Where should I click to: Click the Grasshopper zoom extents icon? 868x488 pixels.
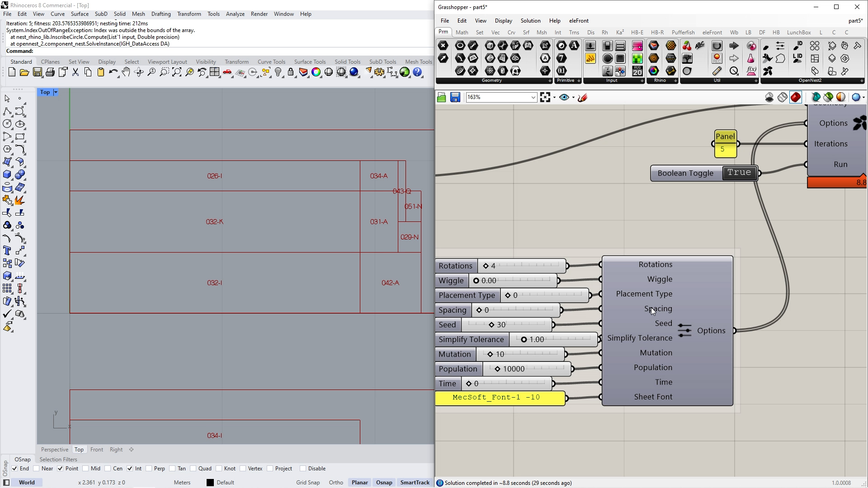click(x=545, y=97)
